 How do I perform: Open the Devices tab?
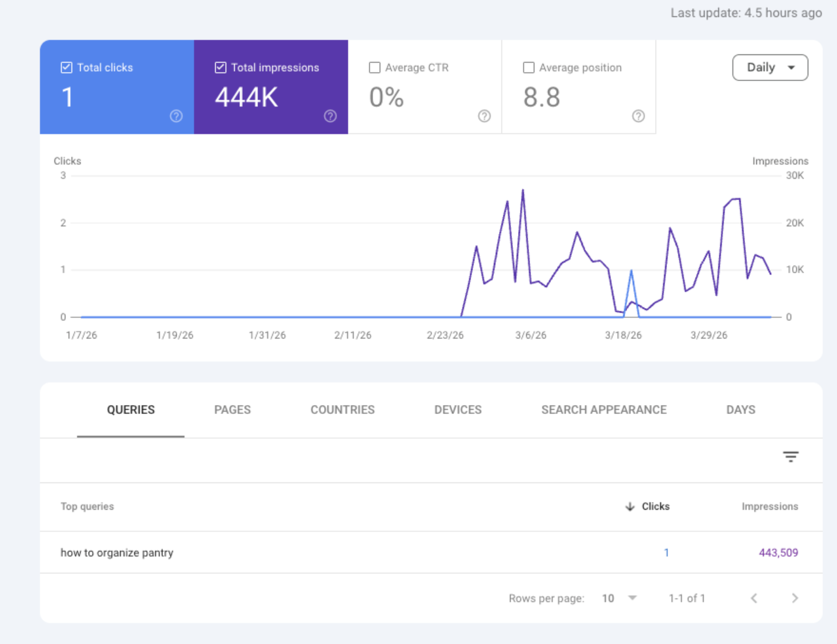coord(458,409)
